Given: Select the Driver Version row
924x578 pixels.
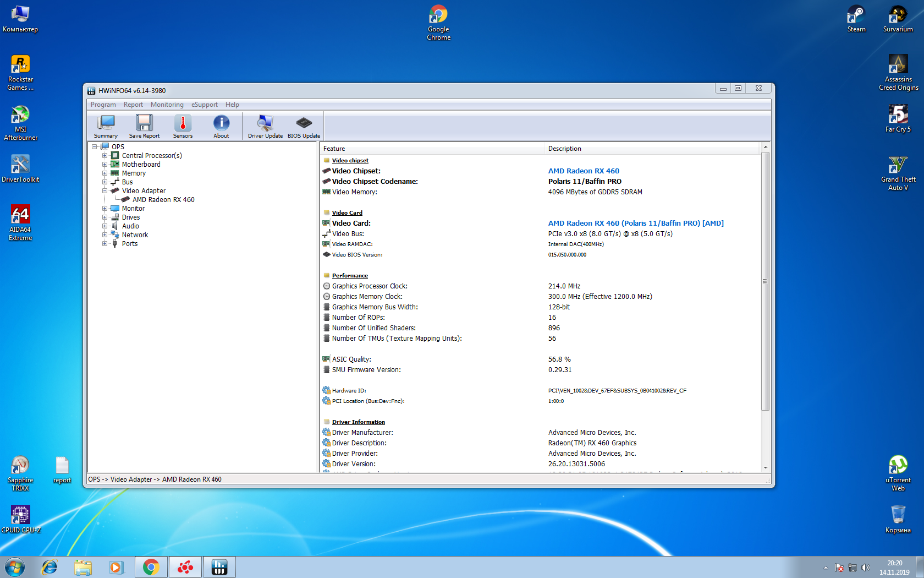Looking at the screenshot, I should click(540, 464).
